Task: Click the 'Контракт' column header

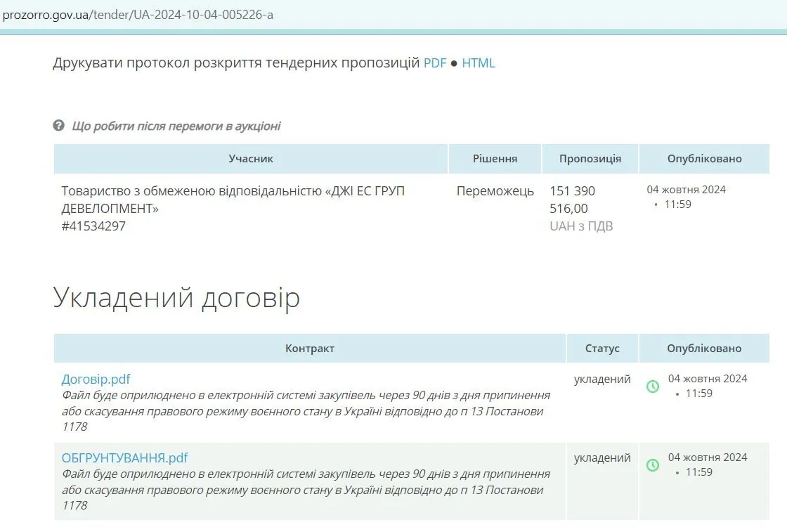Action: click(310, 349)
